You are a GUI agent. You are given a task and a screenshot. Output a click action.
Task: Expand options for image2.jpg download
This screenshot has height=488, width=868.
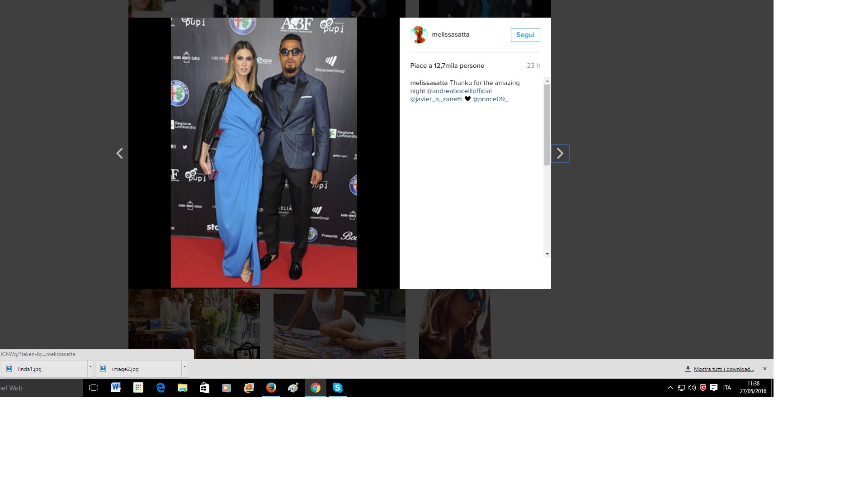coord(184,368)
